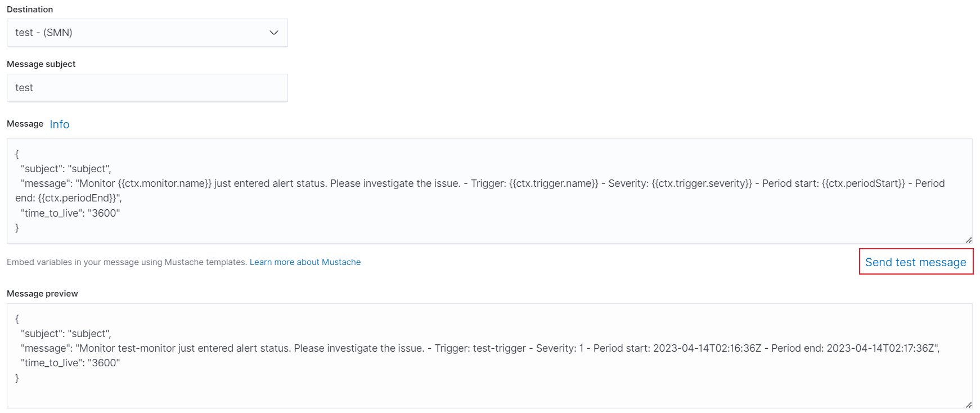This screenshot has height=413, width=980.
Task: Focus the Message subject input field
Action: (x=147, y=88)
